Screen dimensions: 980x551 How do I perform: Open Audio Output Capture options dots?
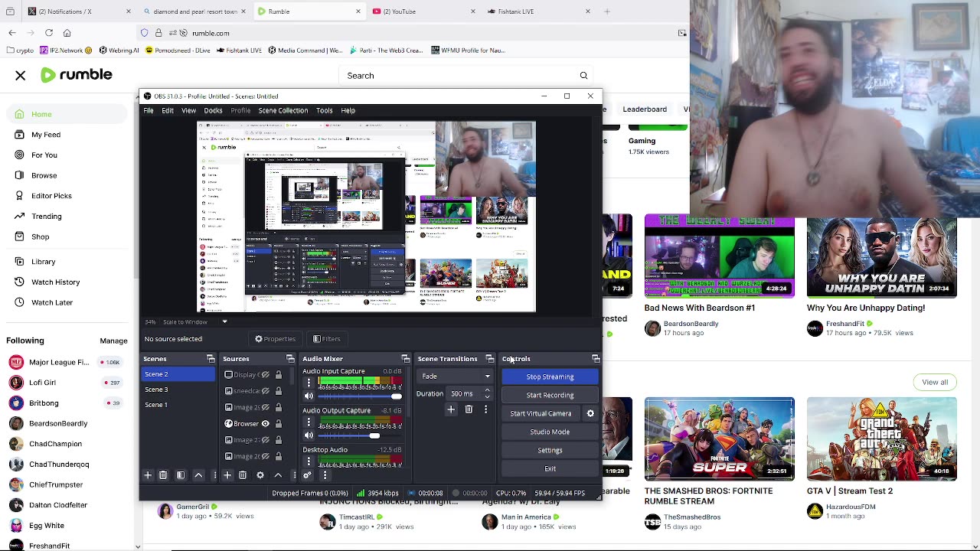pos(309,422)
